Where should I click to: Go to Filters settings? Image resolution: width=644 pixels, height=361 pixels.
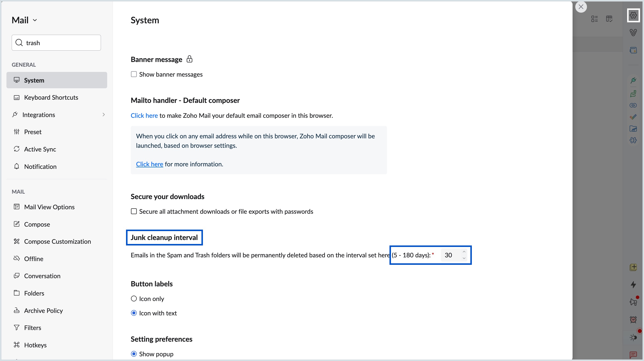click(x=32, y=328)
